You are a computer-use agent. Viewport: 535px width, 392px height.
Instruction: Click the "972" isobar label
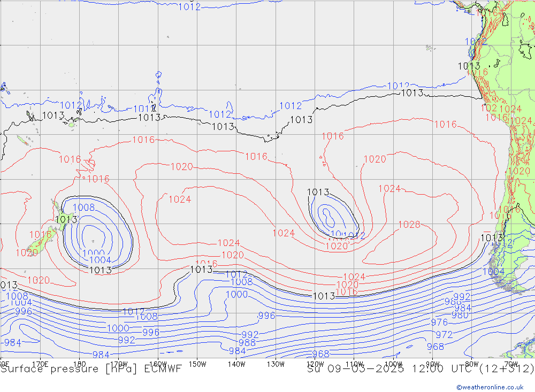coord(444,335)
